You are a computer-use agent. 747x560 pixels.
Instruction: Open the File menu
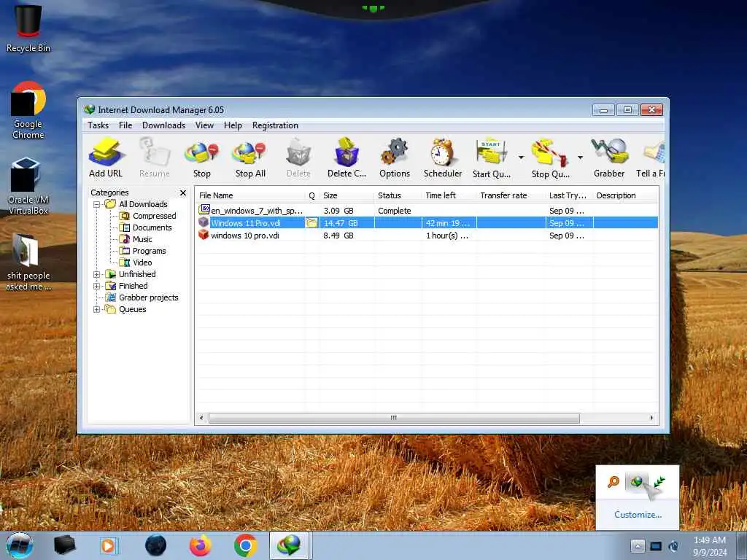[125, 125]
